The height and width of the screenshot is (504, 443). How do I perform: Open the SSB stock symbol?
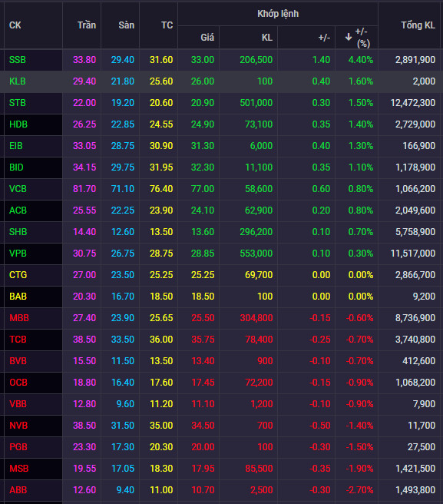pos(18,60)
